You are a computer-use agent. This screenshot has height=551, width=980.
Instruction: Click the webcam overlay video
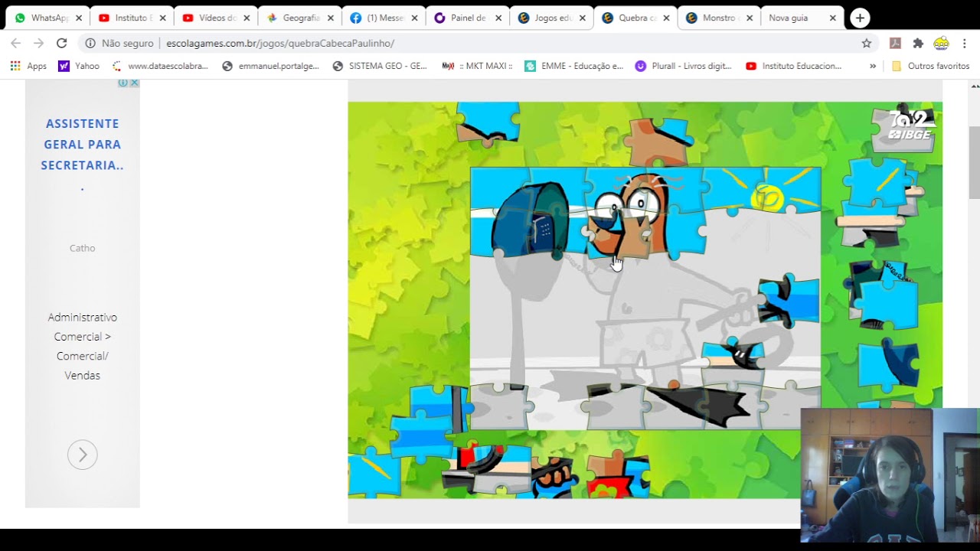click(x=890, y=475)
